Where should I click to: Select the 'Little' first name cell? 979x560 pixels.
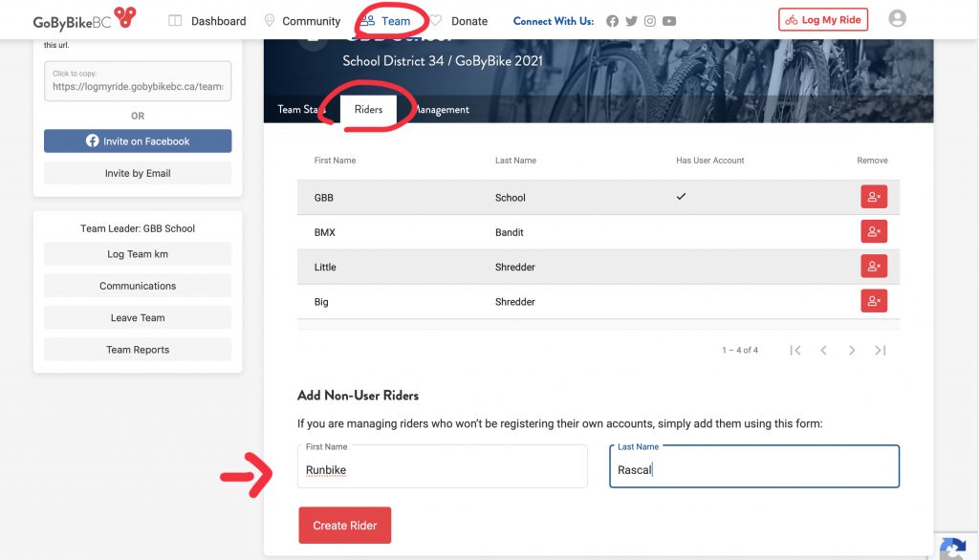pyautogui.click(x=325, y=268)
